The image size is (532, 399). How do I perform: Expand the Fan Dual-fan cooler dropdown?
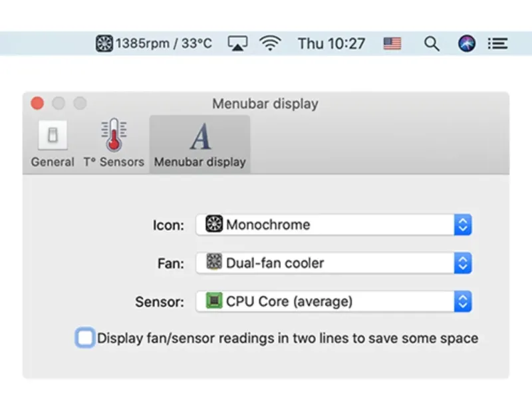(334, 263)
